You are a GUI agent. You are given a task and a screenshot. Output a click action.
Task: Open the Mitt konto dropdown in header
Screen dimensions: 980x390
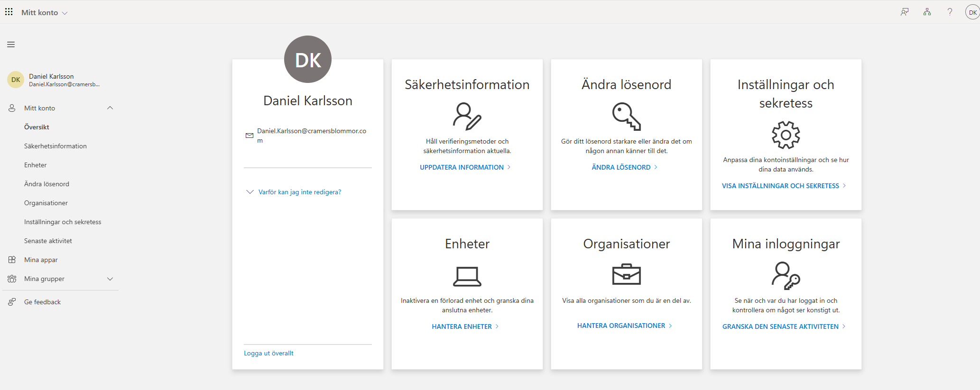coord(45,13)
